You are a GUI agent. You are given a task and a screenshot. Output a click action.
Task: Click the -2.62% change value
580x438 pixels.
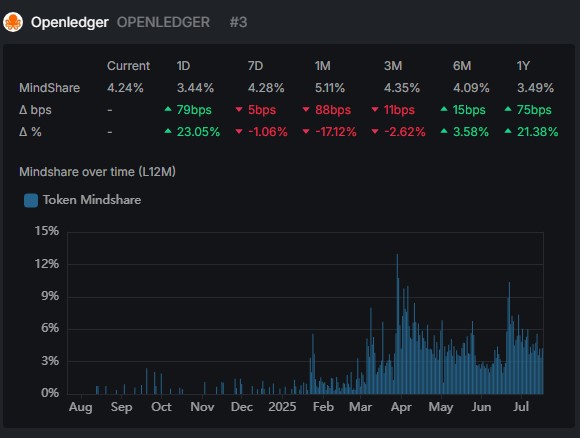coord(405,132)
